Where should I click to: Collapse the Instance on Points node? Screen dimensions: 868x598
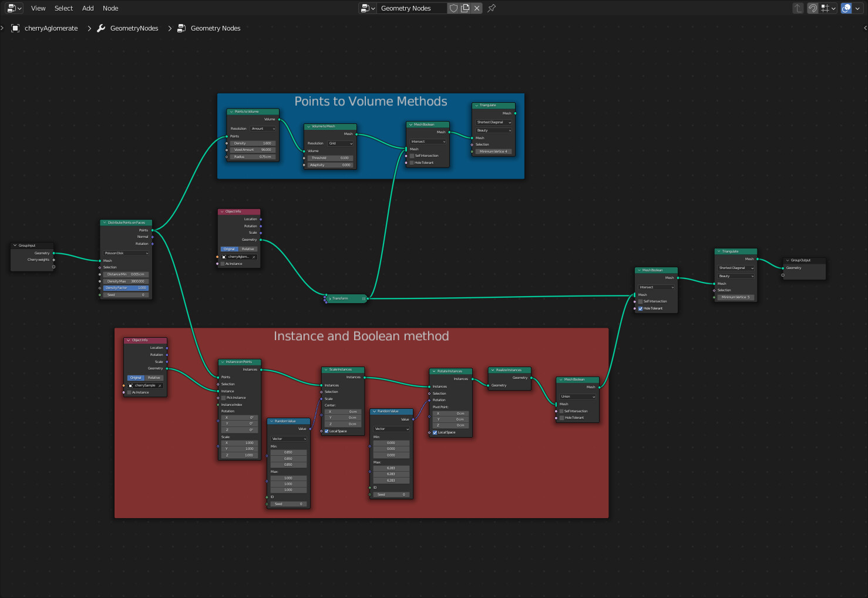click(222, 362)
